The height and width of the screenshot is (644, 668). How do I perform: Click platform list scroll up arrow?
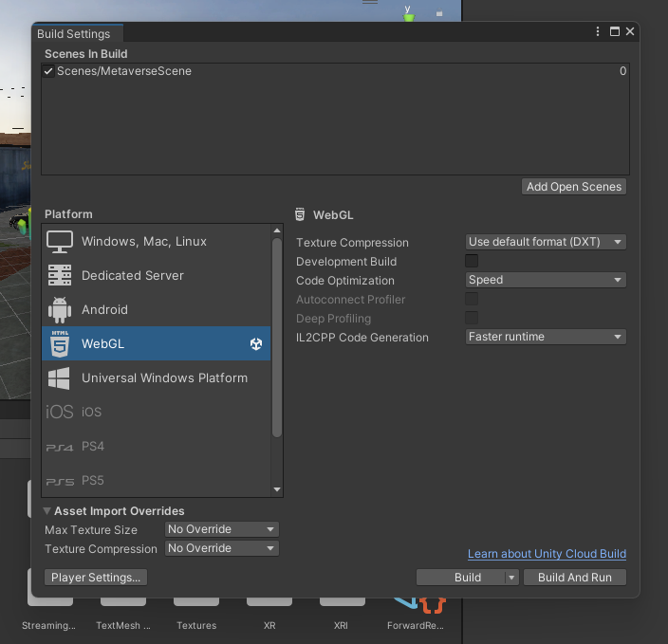point(277,230)
